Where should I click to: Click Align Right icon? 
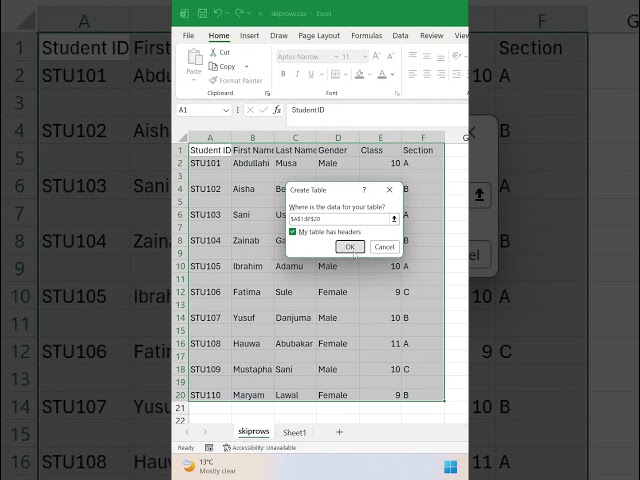[441, 74]
